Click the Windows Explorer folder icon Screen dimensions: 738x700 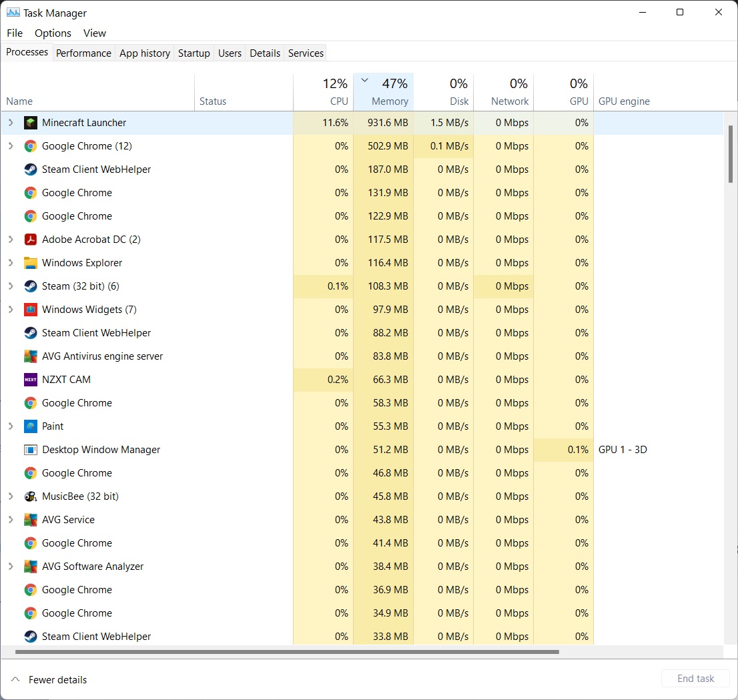coord(30,263)
